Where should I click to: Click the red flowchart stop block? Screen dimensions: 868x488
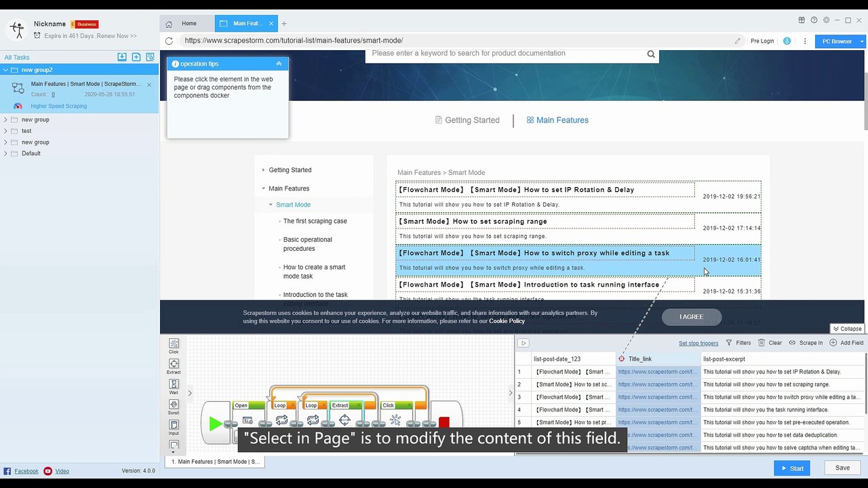point(444,423)
